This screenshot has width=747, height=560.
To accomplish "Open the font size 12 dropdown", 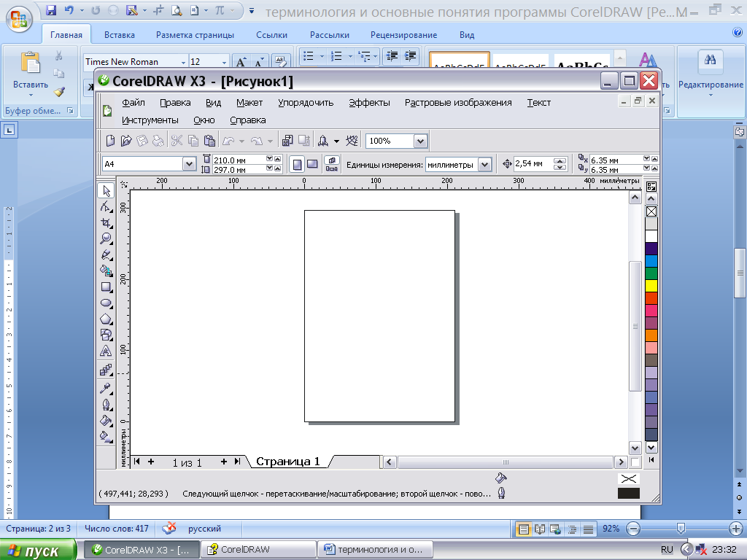I will pos(224,63).
